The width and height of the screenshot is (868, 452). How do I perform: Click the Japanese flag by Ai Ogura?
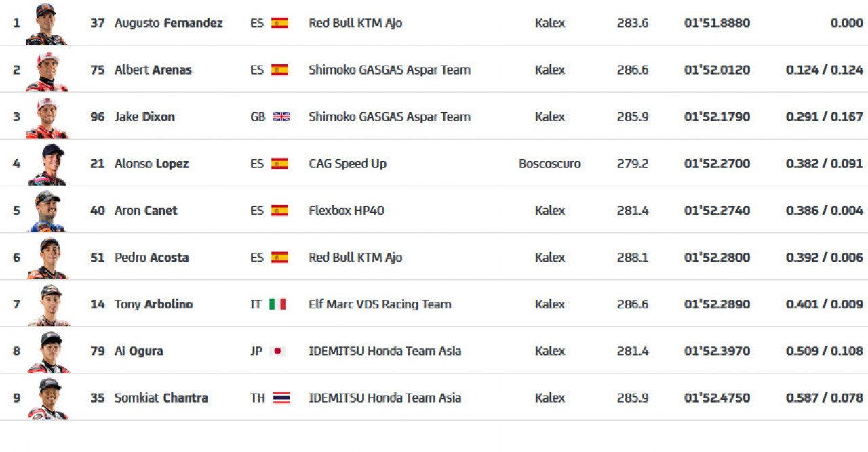click(x=278, y=351)
